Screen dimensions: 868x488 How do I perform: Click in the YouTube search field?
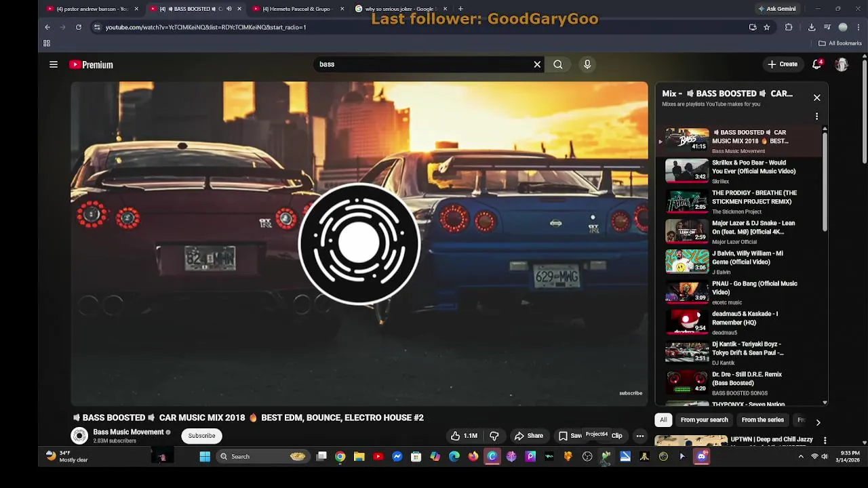(424, 64)
